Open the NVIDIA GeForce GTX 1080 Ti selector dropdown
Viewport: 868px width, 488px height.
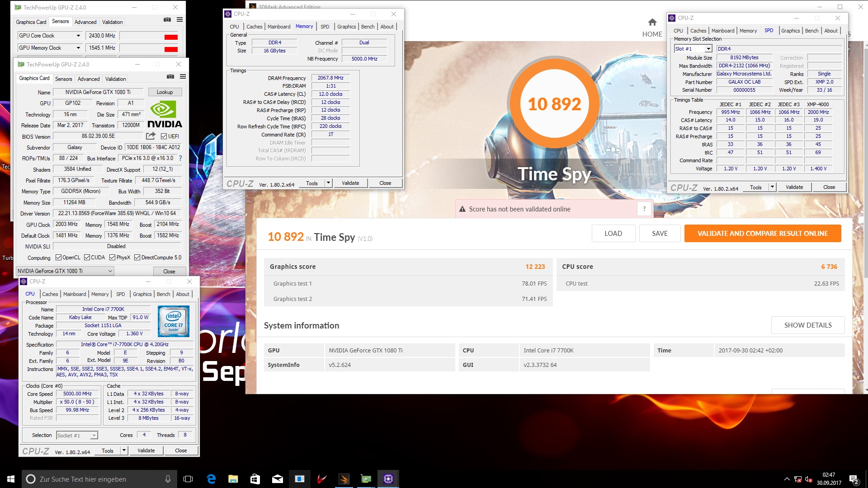[65, 271]
